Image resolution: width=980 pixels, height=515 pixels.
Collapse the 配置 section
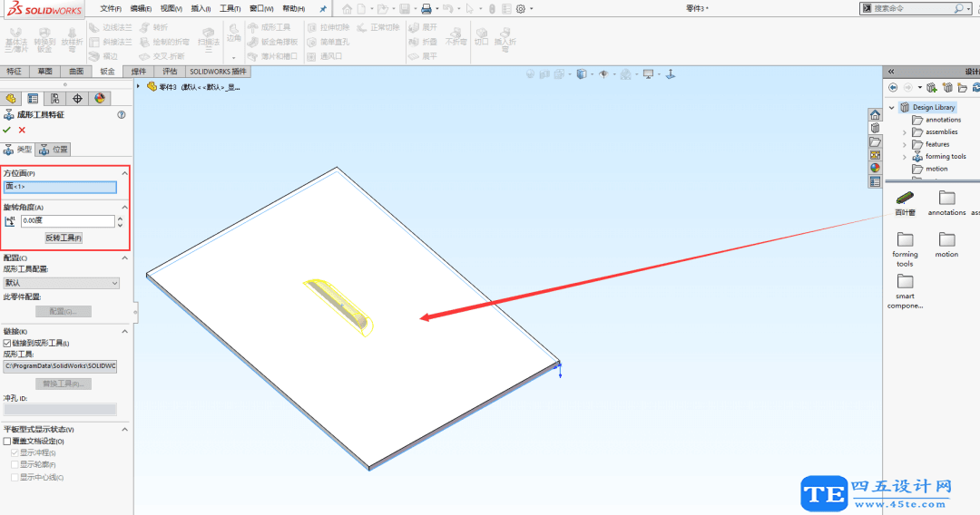[124, 257]
